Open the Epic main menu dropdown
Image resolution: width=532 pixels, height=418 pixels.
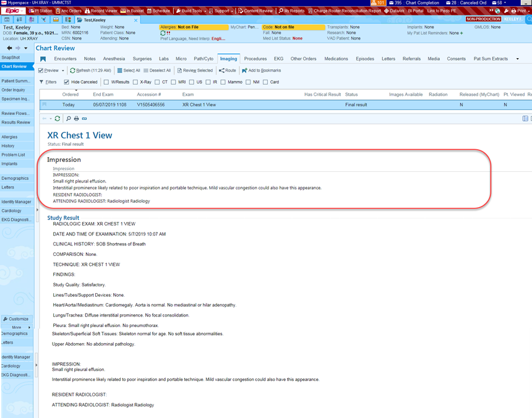click(x=14, y=11)
